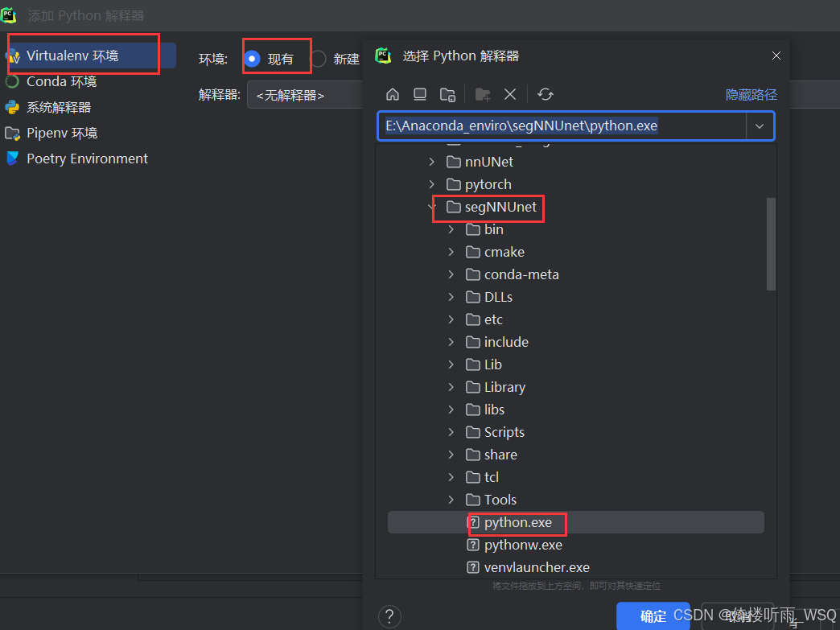Select the share folder row
The height and width of the screenshot is (630, 840).
[x=576, y=455]
